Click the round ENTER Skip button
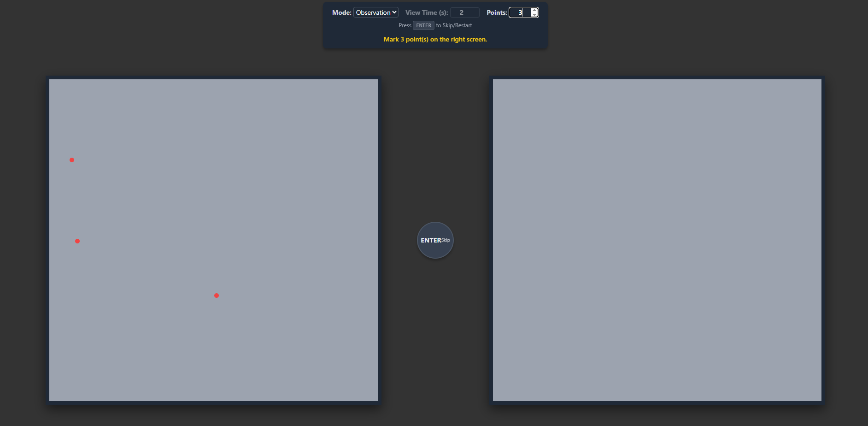The width and height of the screenshot is (868, 426). coord(435,240)
